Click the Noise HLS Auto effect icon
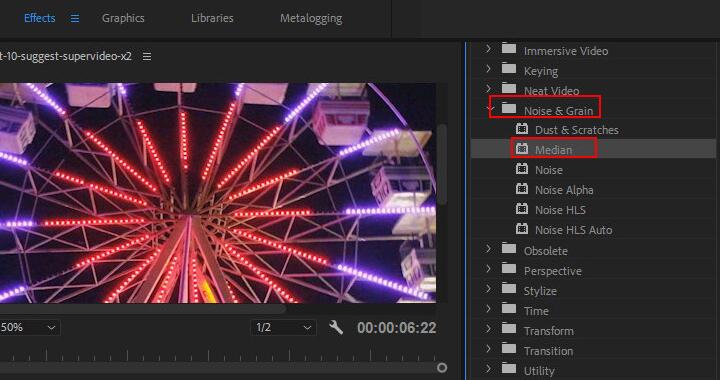 (x=521, y=229)
